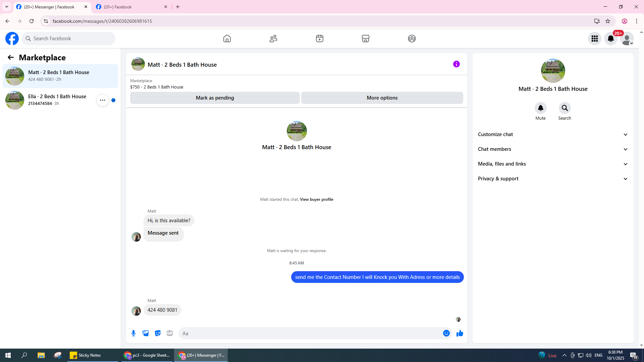Choose a GIF

click(x=170, y=333)
